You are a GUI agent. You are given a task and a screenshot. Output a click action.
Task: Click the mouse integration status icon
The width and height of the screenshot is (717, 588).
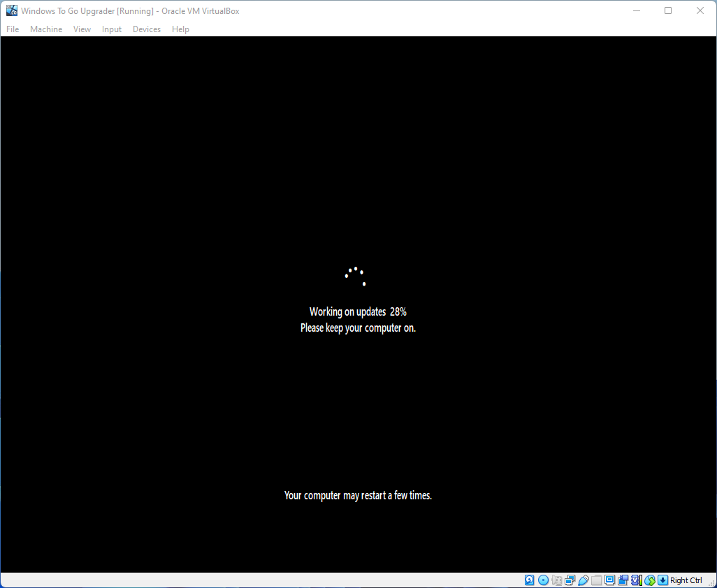pyautogui.click(x=650, y=580)
